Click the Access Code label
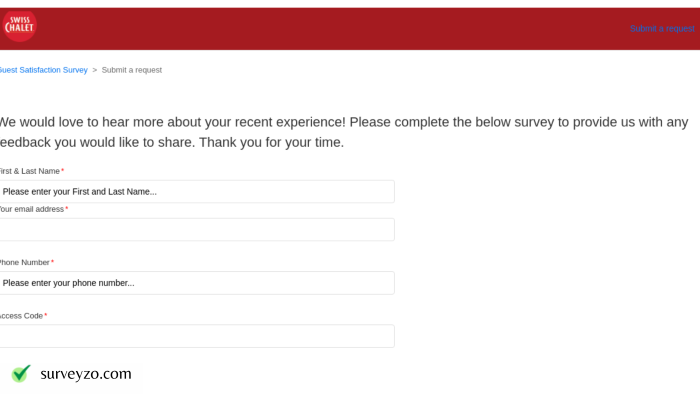Viewport: 700px width, 394px height. point(21,315)
